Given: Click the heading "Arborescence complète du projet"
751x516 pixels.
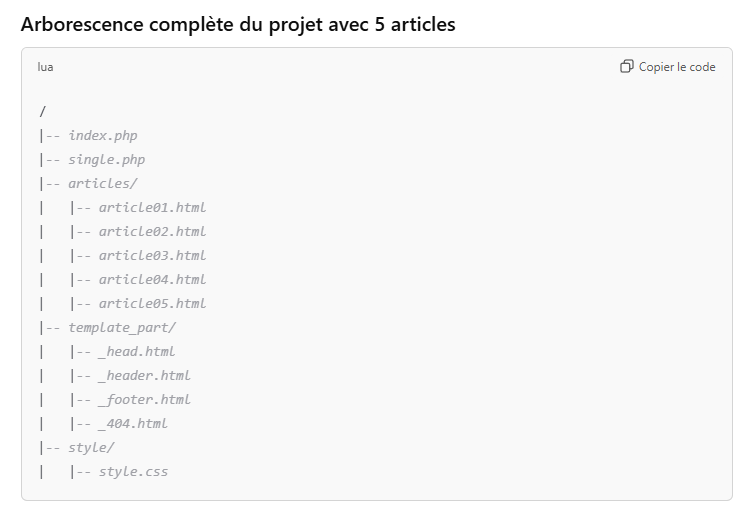Looking at the screenshot, I should [x=238, y=24].
